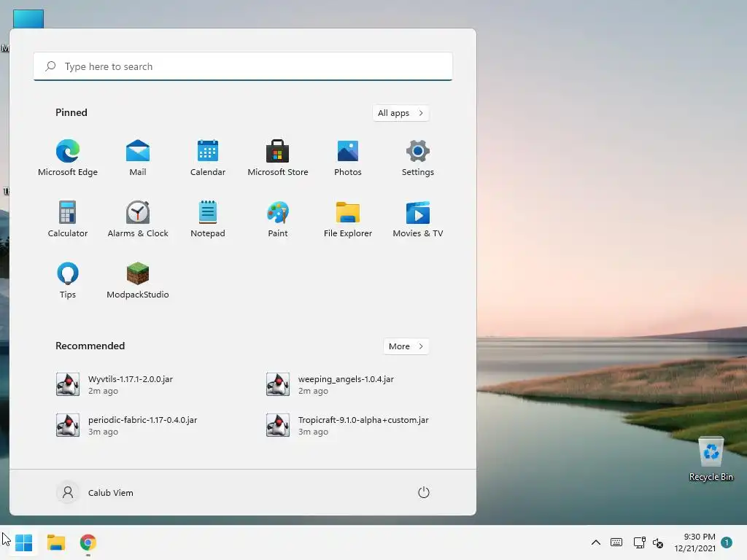Open Movies & TV app

tap(418, 219)
